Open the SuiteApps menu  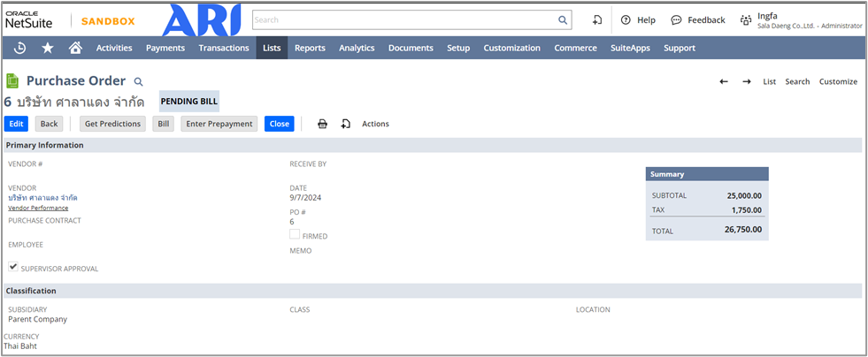[631, 48]
